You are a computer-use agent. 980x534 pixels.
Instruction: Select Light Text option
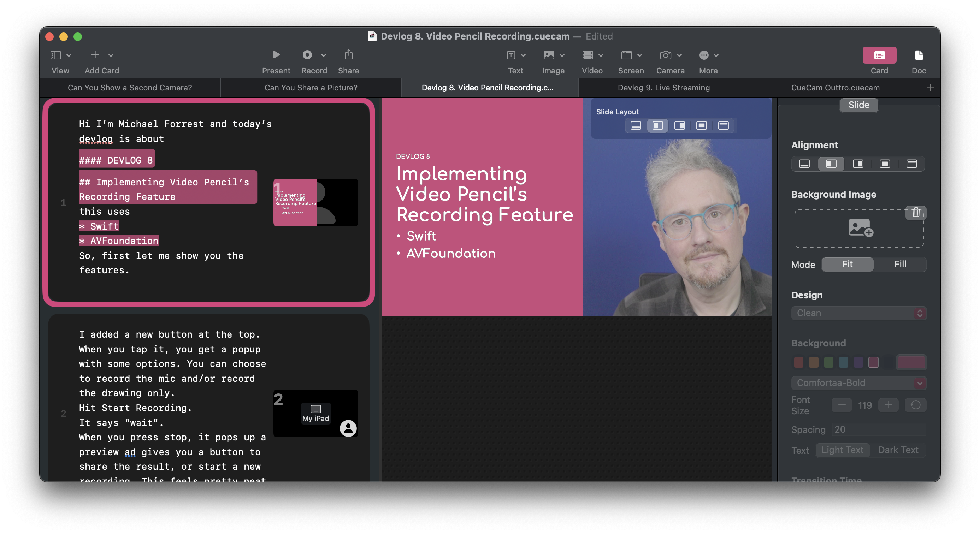[842, 450]
